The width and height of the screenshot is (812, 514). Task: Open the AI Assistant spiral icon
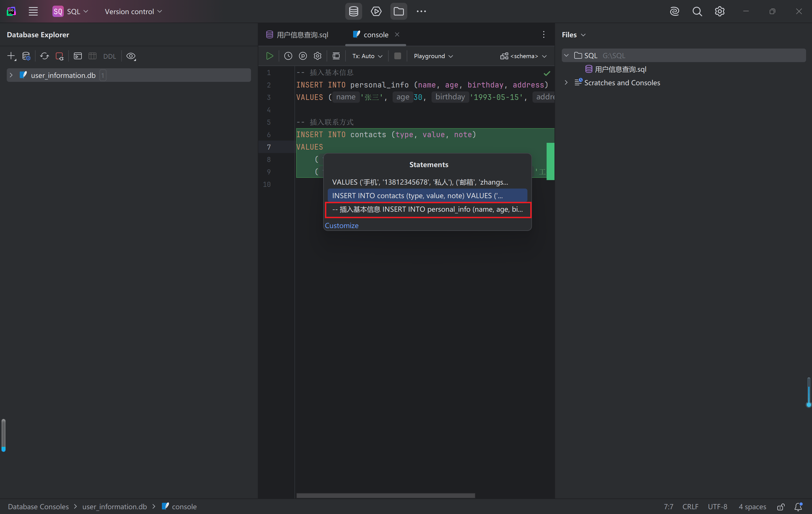point(674,12)
